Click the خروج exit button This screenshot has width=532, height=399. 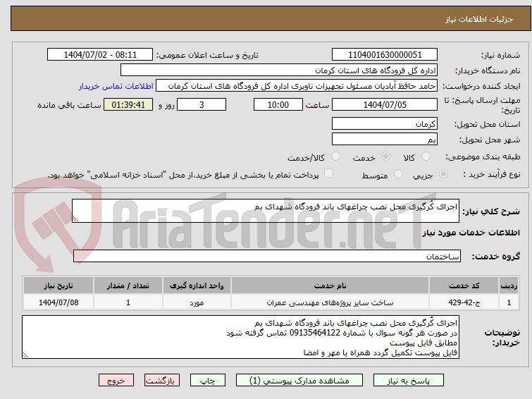click(116, 381)
